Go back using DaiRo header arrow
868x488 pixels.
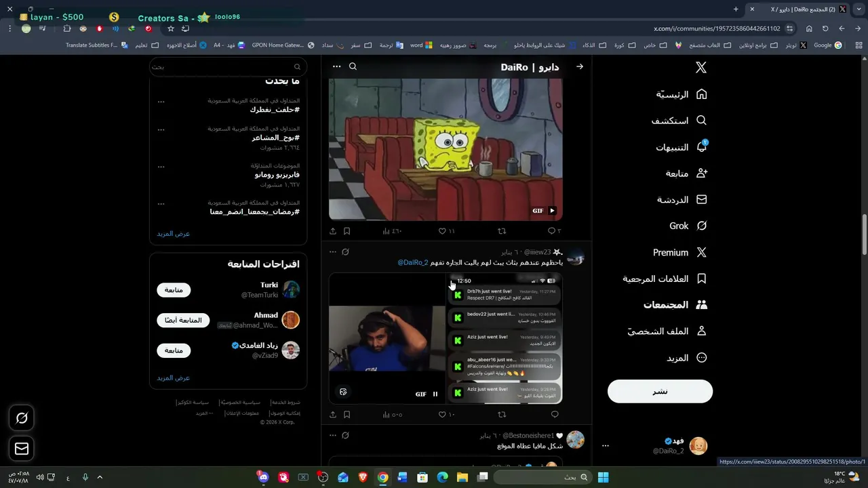click(x=579, y=66)
